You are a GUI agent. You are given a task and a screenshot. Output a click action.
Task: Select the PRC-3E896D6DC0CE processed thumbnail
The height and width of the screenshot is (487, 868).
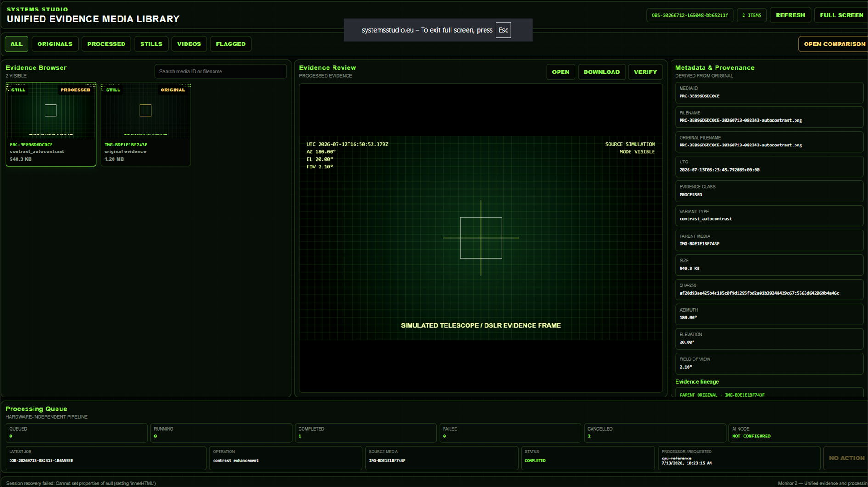pyautogui.click(x=51, y=124)
